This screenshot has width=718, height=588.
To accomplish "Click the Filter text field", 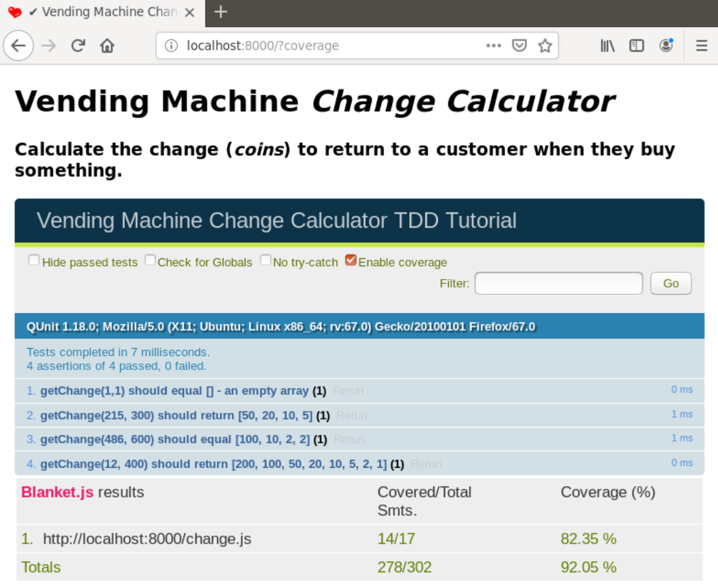I will (559, 283).
